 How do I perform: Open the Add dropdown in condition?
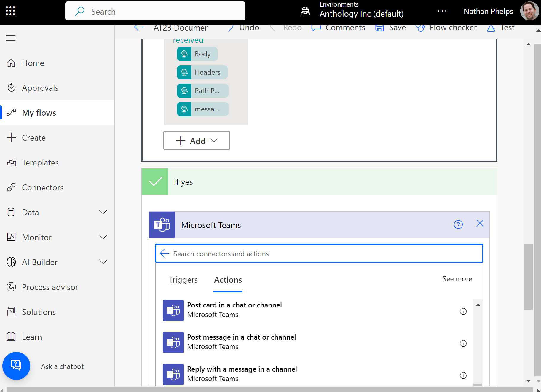197,141
